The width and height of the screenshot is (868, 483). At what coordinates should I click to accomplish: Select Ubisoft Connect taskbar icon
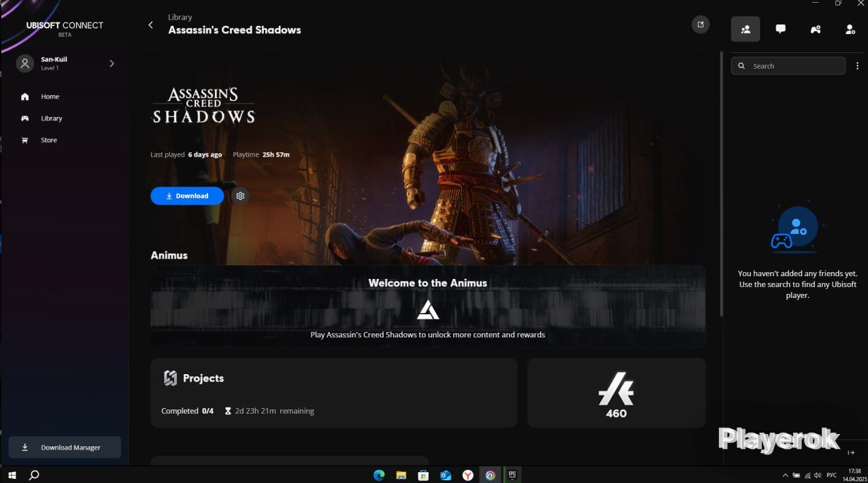490,476
